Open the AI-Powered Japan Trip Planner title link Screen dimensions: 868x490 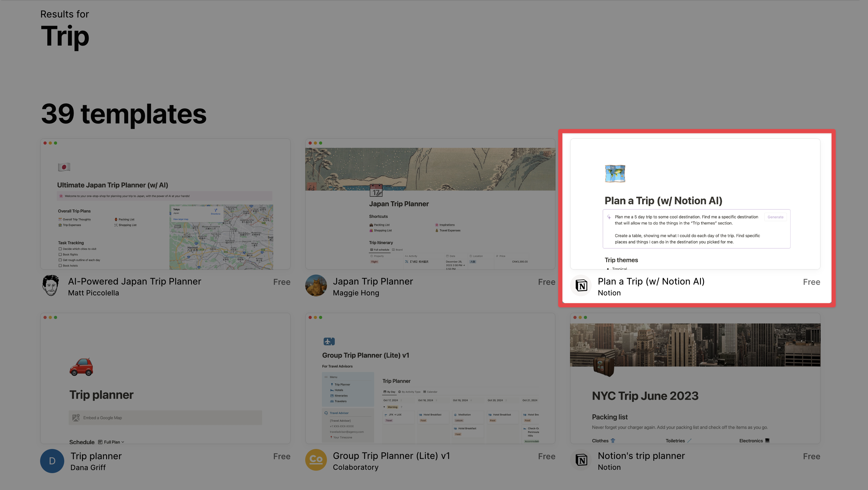coord(135,282)
